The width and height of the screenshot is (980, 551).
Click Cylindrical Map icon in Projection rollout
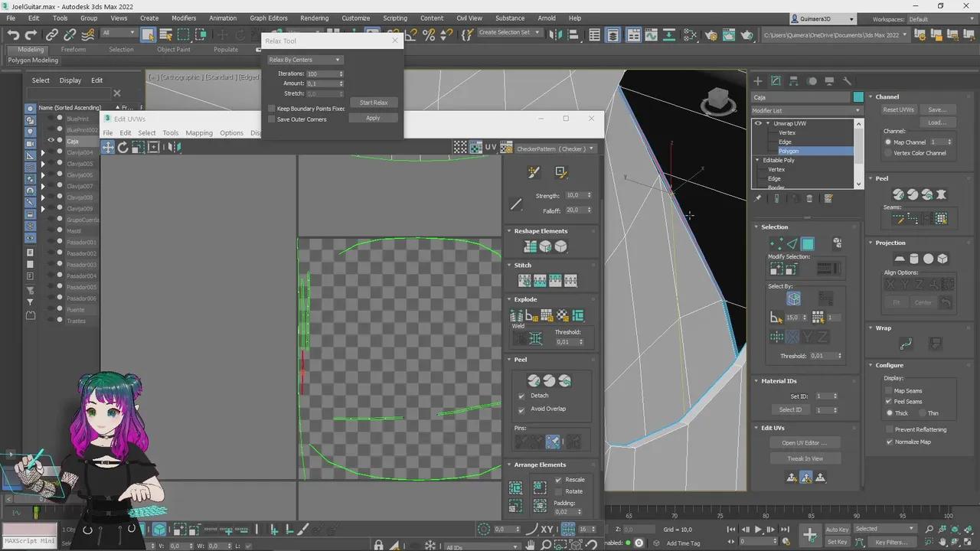point(914,259)
